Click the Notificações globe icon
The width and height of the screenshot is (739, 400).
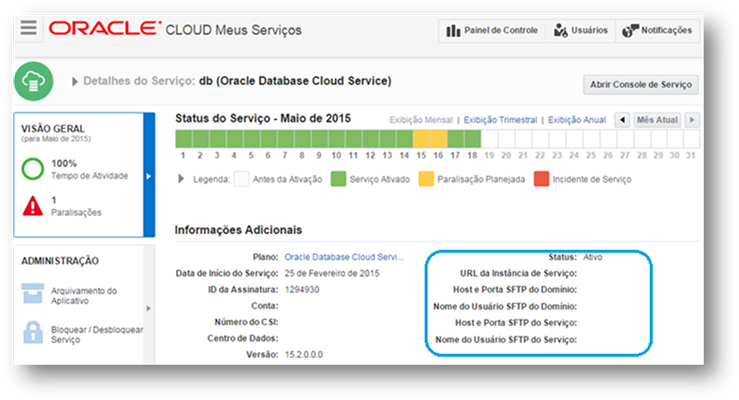[x=630, y=31]
